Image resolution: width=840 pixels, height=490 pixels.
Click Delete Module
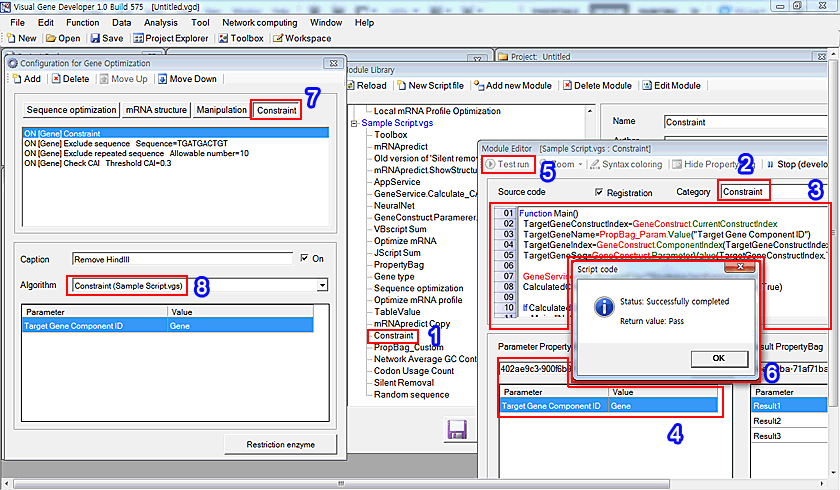click(597, 86)
